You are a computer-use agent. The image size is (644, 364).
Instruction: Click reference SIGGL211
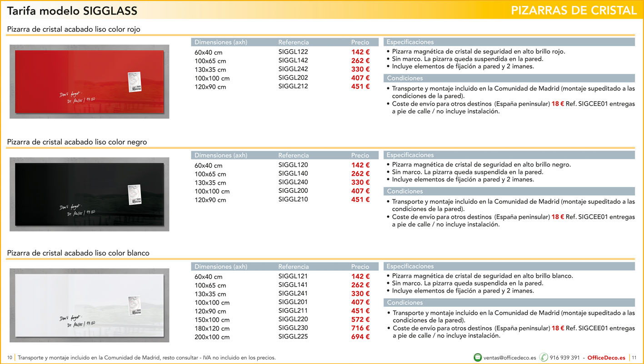(x=293, y=311)
